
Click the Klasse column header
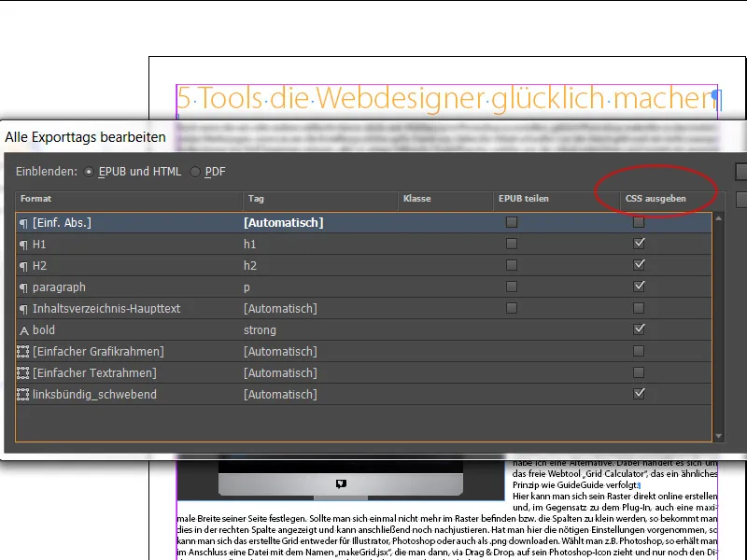point(446,199)
